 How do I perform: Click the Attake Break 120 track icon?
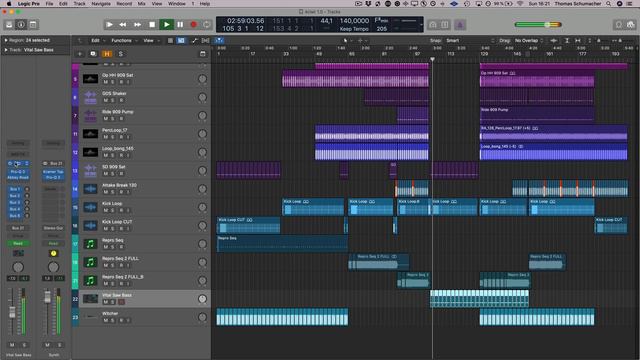click(x=90, y=189)
